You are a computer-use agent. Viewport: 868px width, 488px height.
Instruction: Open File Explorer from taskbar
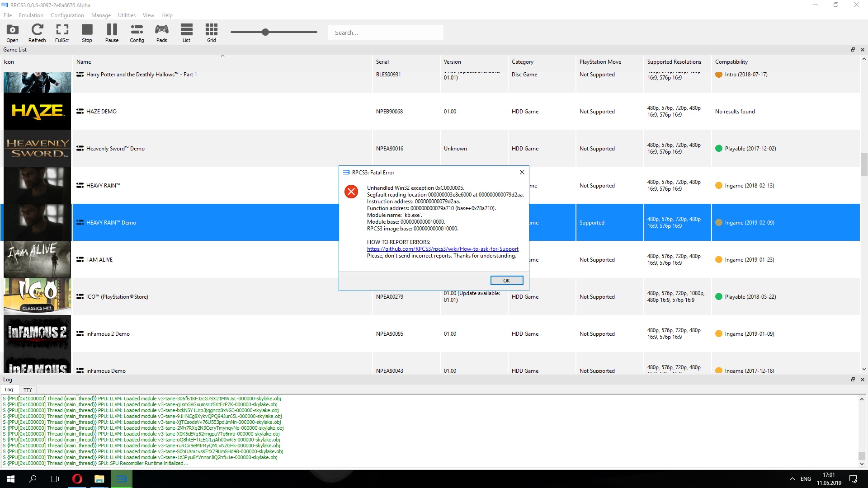pos(99,479)
